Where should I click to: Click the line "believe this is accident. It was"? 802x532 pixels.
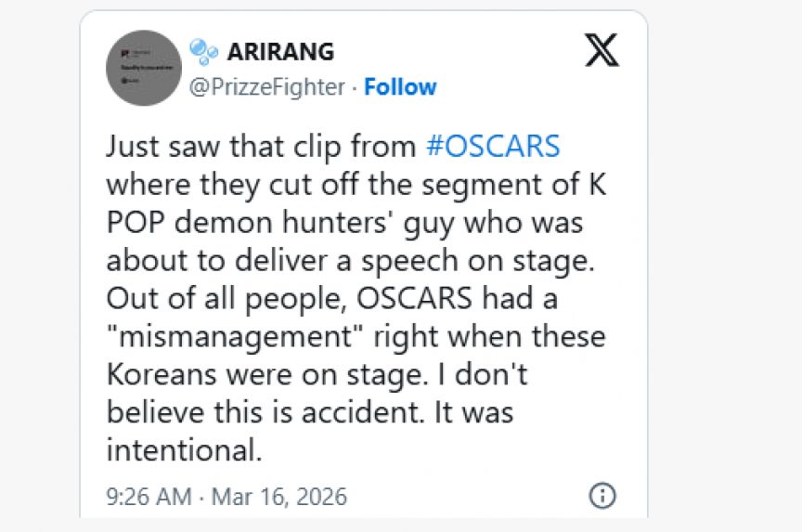pyautogui.click(x=310, y=411)
